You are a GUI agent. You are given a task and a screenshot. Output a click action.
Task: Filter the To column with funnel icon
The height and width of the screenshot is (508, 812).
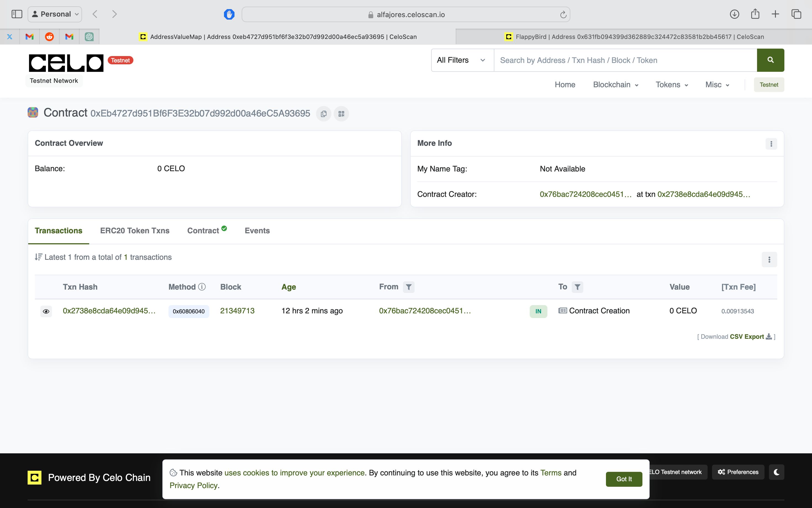577,287
